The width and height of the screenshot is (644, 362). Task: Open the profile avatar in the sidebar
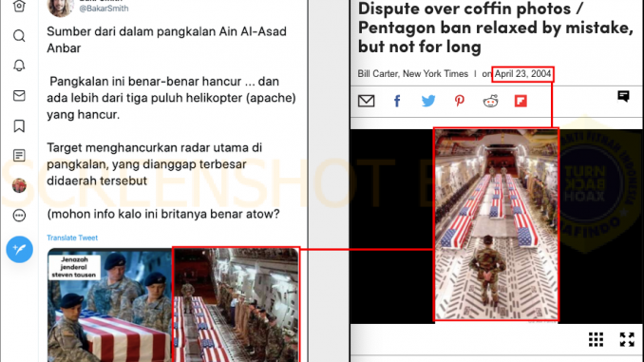19,185
